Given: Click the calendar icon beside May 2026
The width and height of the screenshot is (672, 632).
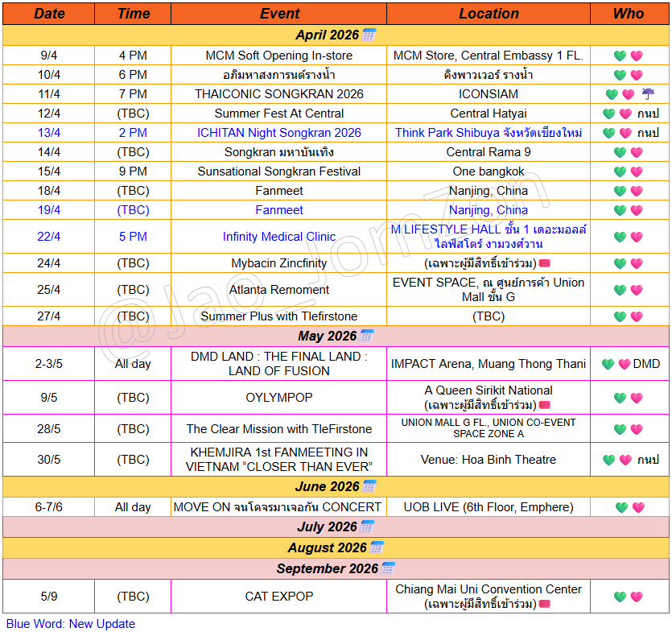Looking at the screenshot, I should [x=367, y=335].
